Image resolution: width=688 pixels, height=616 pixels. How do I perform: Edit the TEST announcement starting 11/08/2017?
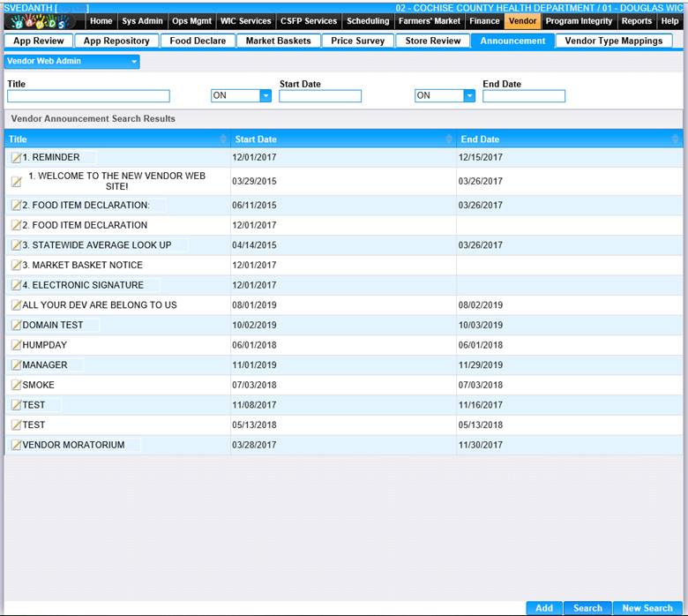pos(16,405)
